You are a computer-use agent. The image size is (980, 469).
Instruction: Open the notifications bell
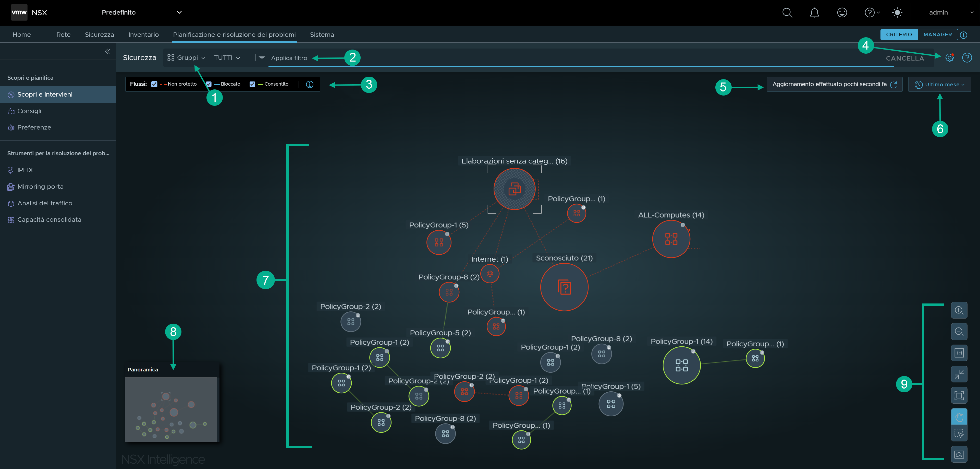click(x=815, y=13)
